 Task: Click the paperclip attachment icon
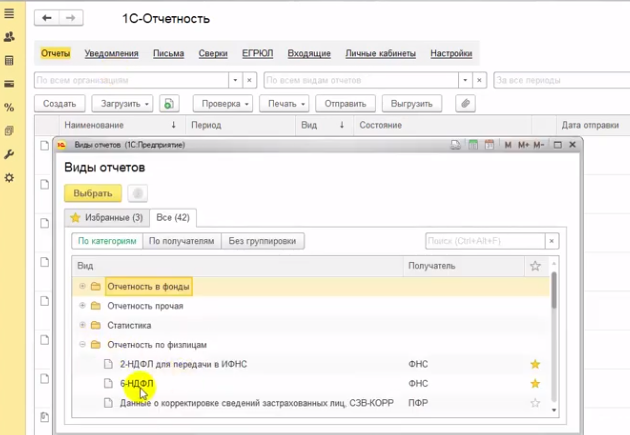[x=465, y=104]
